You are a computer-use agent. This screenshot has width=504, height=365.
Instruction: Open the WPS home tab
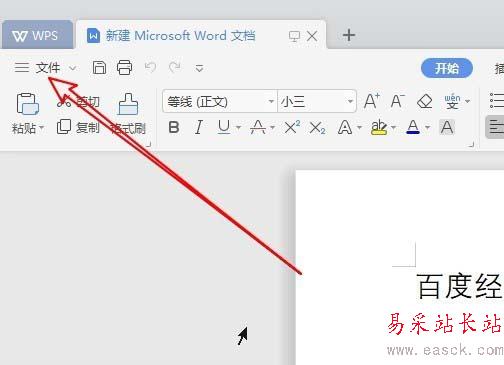click(37, 35)
